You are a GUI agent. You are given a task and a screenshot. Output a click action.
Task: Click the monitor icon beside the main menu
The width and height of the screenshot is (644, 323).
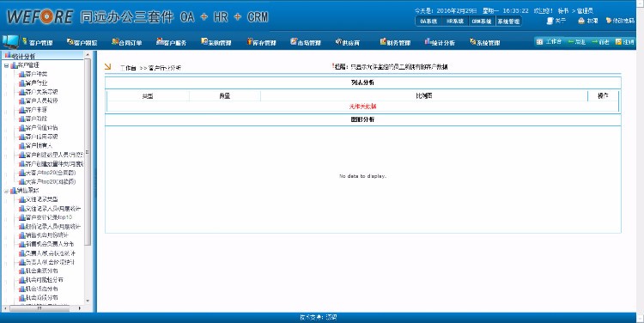click(10, 41)
